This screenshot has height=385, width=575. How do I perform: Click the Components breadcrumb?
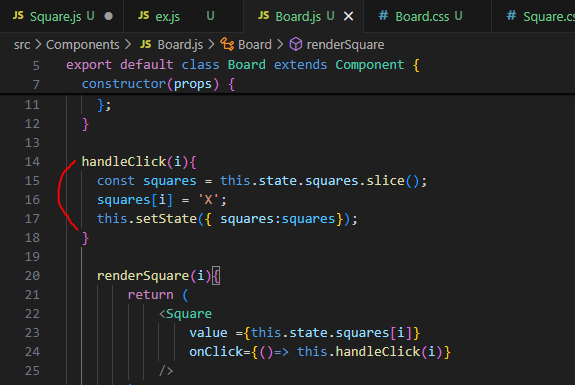[x=83, y=45]
